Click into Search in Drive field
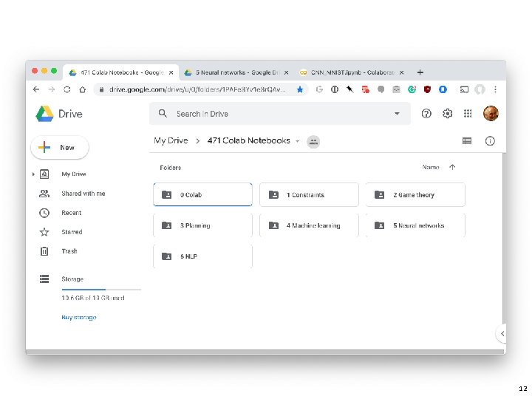532x399 pixels. pyautogui.click(x=280, y=114)
